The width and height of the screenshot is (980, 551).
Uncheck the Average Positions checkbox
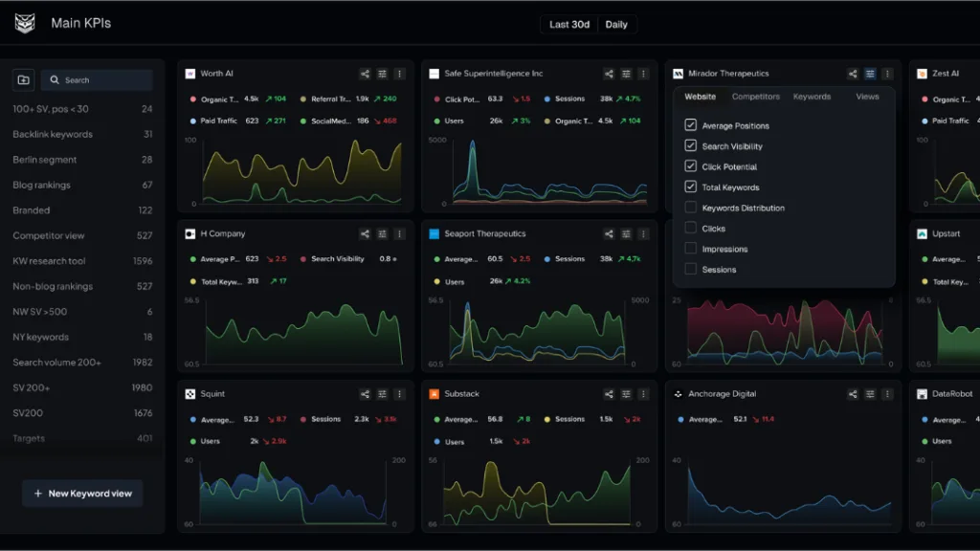[691, 125]
